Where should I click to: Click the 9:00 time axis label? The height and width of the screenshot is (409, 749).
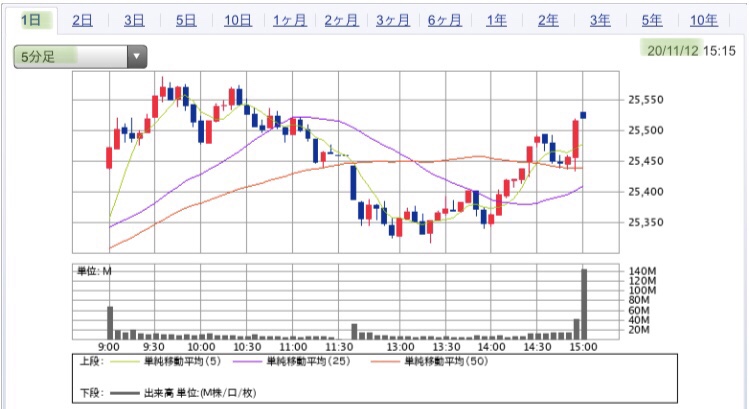[109, 347]
